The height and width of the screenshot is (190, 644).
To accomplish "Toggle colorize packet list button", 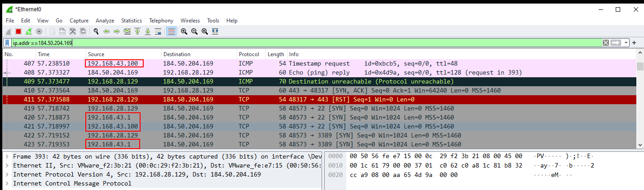I will [x=171, y=31].
